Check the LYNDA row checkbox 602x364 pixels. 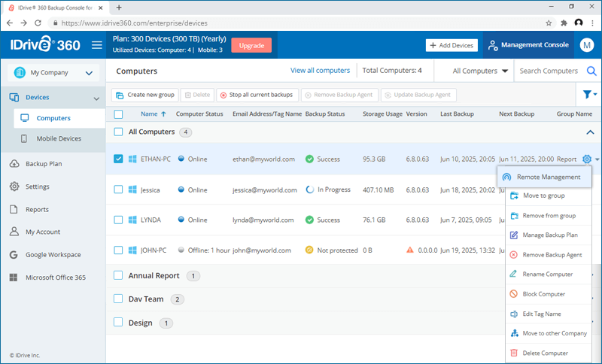coord(118,220)
